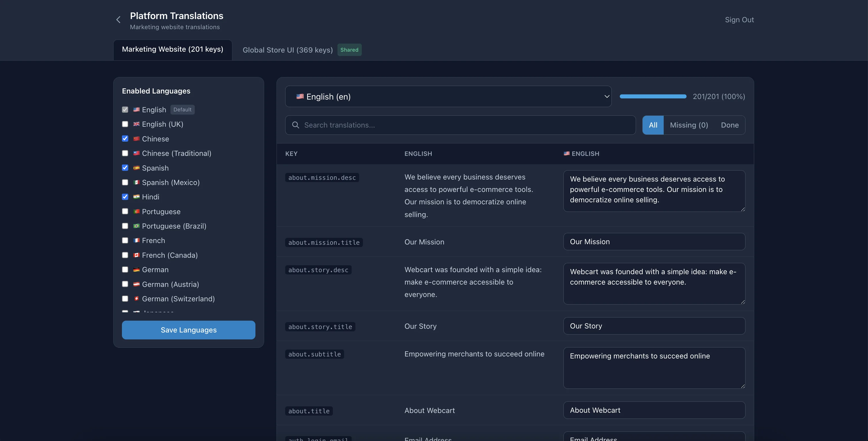Click the search magnifier in the translations search bar
Viewport: 868px width, 441px height.
tap(296, 125)
